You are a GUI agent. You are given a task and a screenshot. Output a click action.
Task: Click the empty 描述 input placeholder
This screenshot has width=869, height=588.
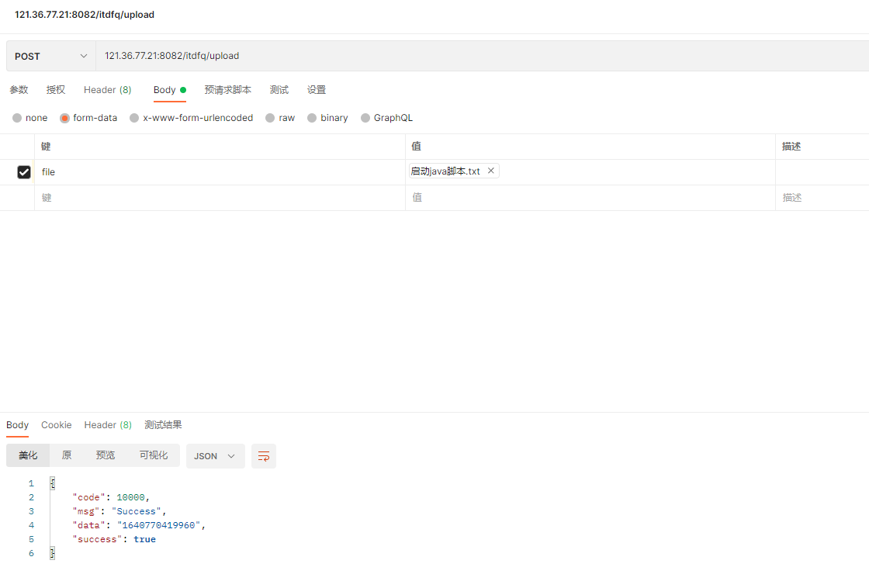(822, 198)
